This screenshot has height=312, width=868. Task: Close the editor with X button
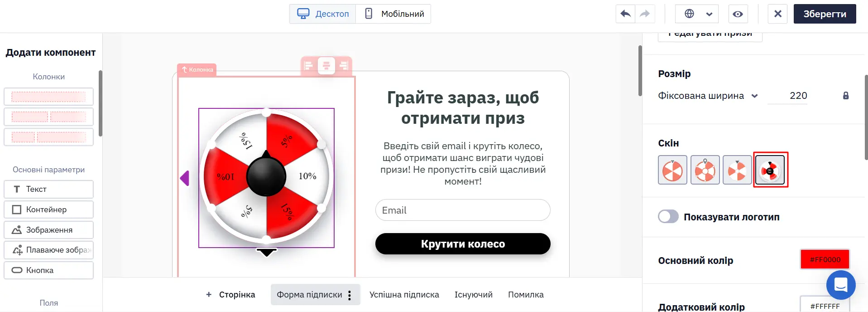(777, 14)
